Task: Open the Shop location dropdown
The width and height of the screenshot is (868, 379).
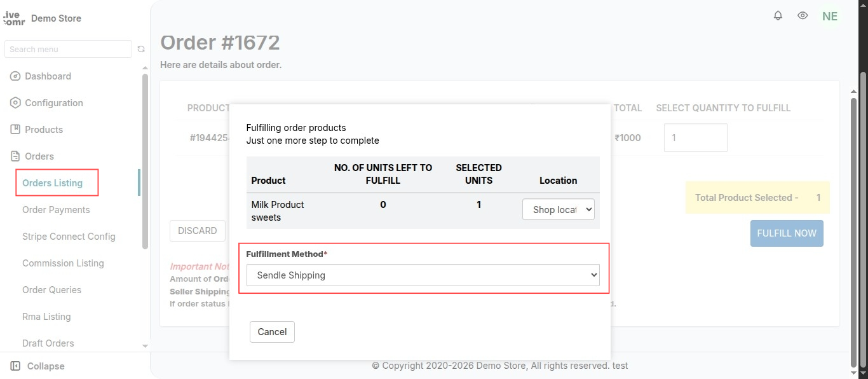Action: coord(559,210)
